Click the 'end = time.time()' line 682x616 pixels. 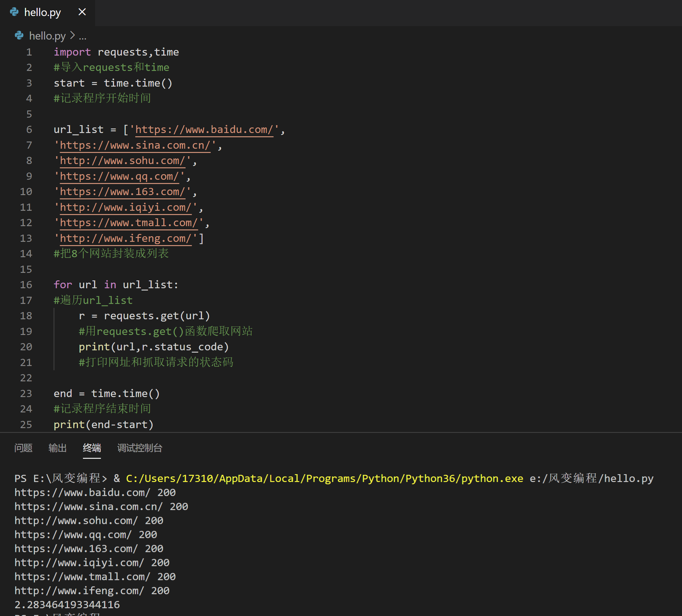tap(107, 393)
